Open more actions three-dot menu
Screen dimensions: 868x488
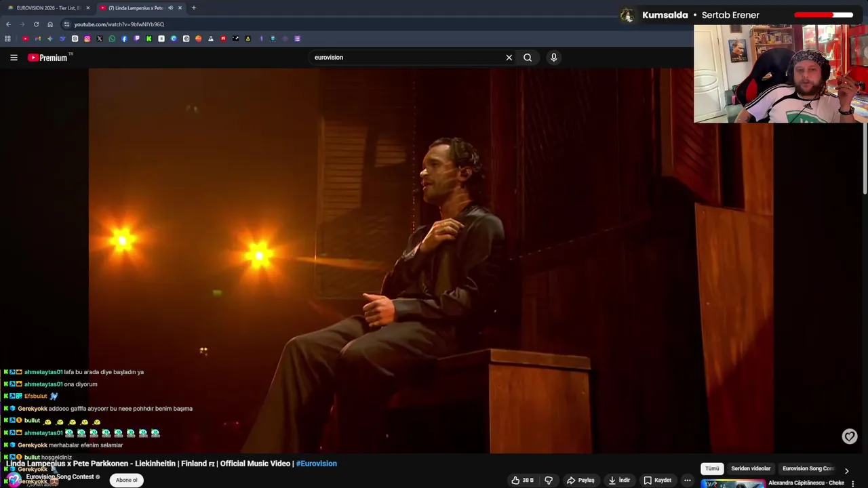click(687, 480)
